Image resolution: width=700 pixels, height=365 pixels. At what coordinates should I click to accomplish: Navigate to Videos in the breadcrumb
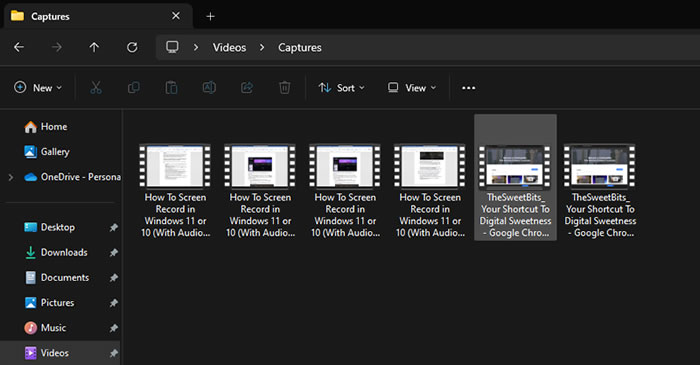pos(229,47)
